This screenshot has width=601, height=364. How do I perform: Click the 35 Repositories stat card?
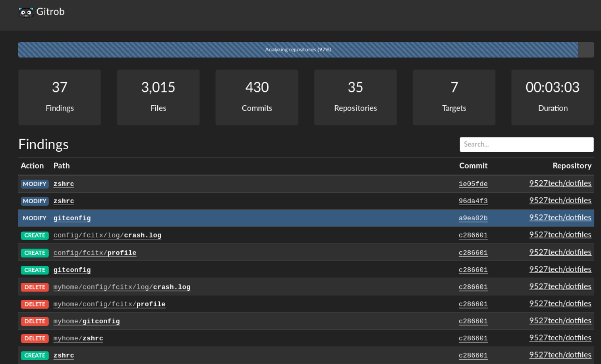[x=355, y=97]
